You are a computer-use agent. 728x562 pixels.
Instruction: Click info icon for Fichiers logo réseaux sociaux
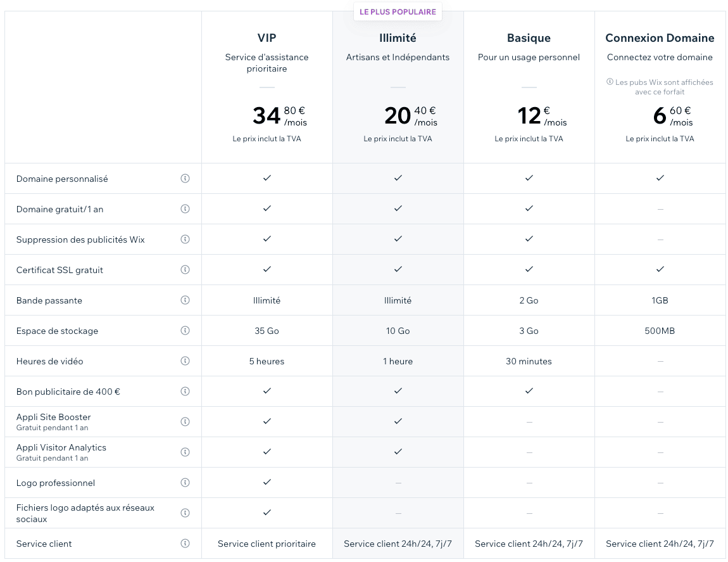point(185,513)
